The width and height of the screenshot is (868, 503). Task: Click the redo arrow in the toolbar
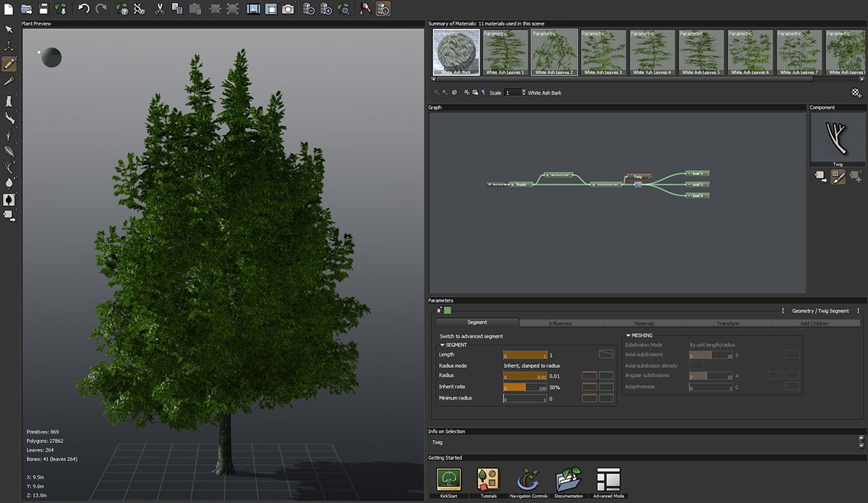101,9
